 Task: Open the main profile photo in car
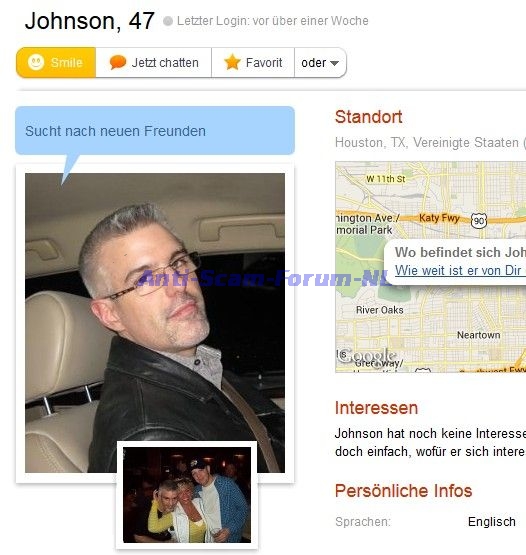coord(155,323)
